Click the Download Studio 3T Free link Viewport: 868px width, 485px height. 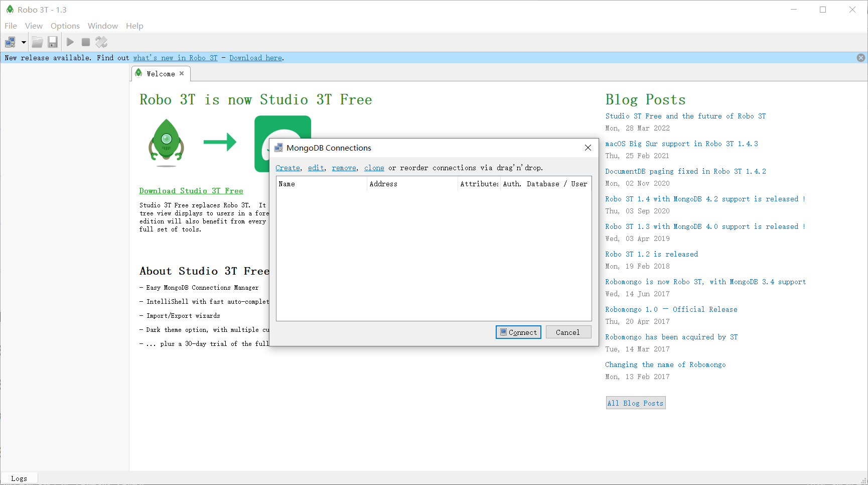click(x=191, y=191)
